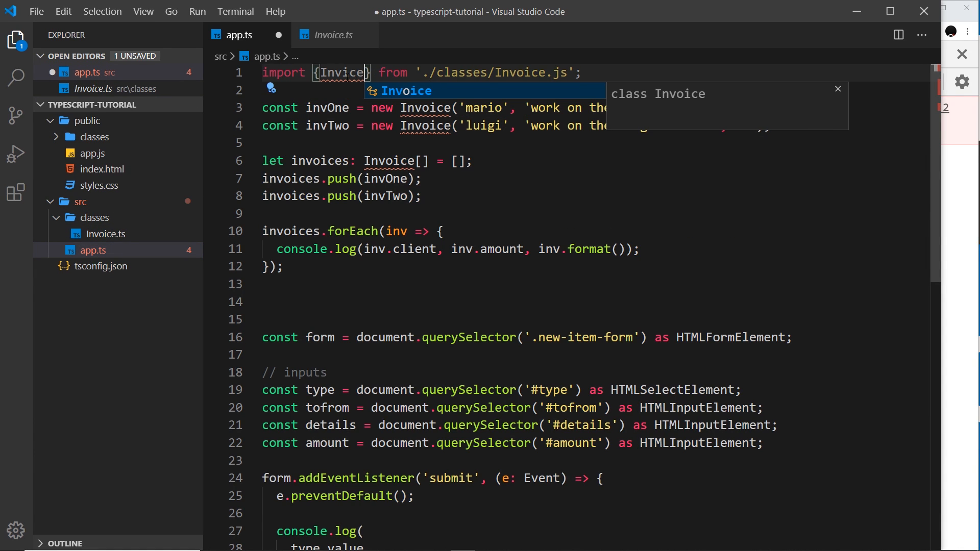
Task: Select the Invoice autocomplete suggestion
Action: click(x=485, y=91)
